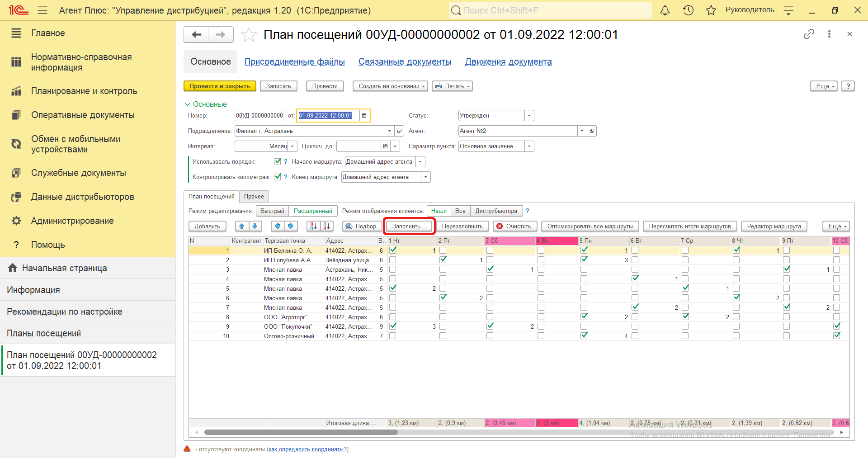Expand Начало маршрута dropdown
868x458 pixels.
tap(420, 161)
